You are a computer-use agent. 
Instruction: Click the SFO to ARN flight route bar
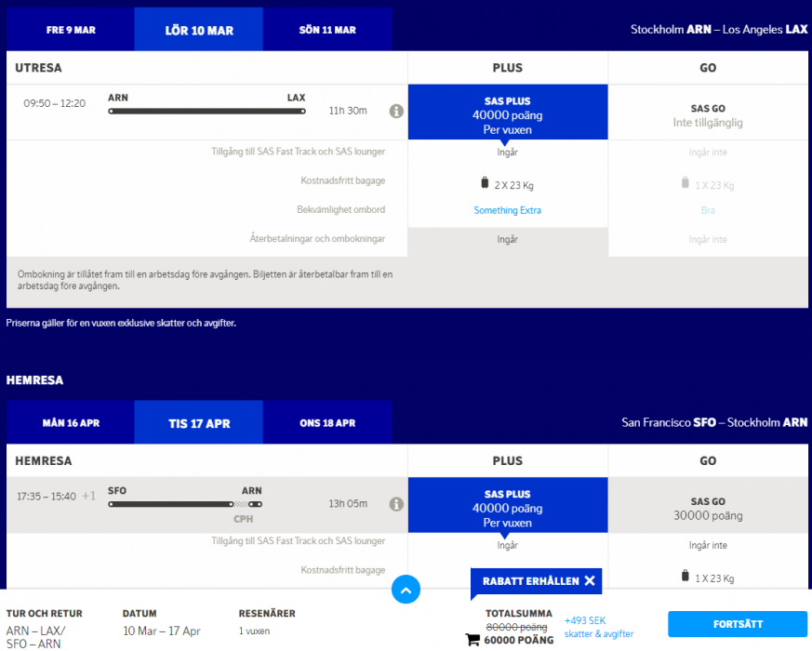tap(185, 504)
